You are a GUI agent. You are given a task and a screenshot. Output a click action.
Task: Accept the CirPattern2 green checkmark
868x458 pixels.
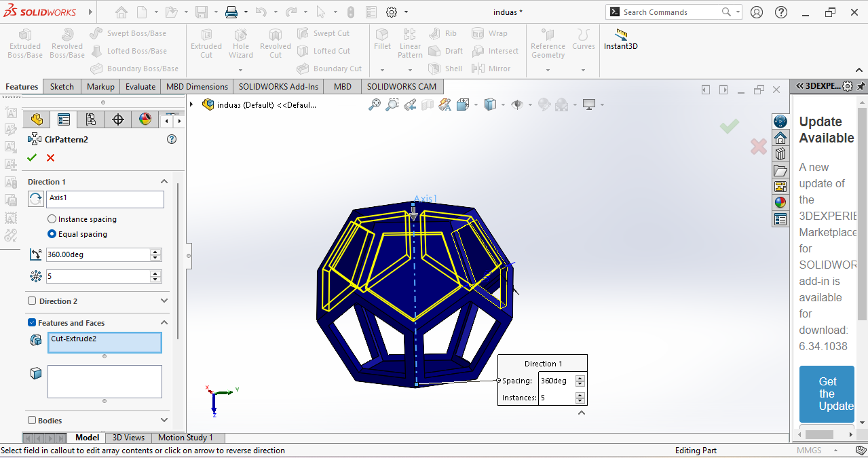(x=31, y=157)
